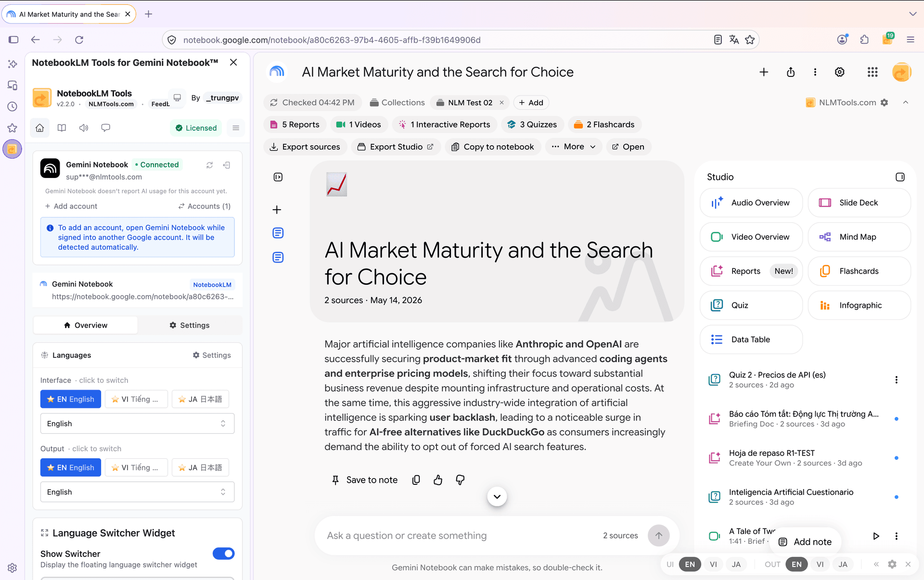Click Copy to notebook button
This screenshot has height=580, width=924.
493,147
